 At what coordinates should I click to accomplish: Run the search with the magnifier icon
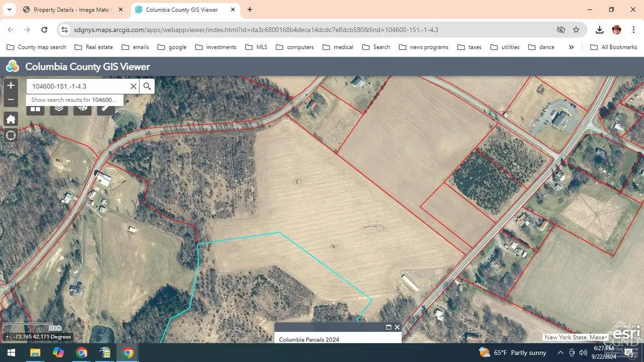[147, 86]
